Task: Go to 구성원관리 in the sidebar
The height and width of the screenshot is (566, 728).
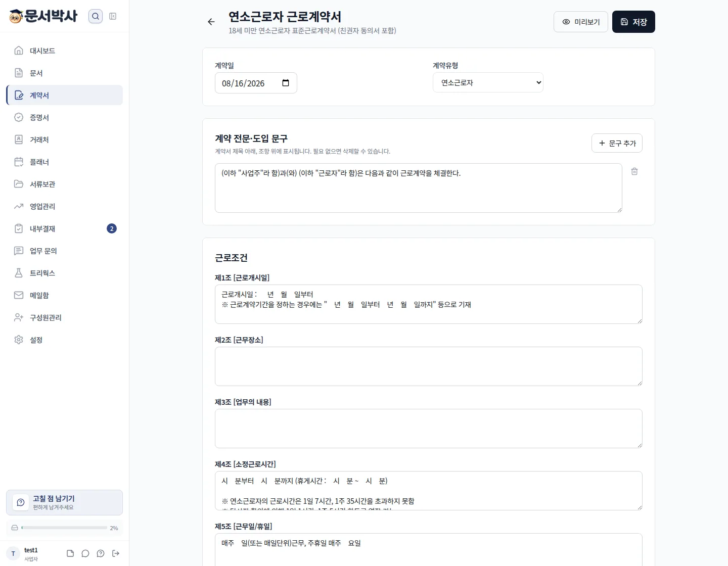Action: [65, 317]
